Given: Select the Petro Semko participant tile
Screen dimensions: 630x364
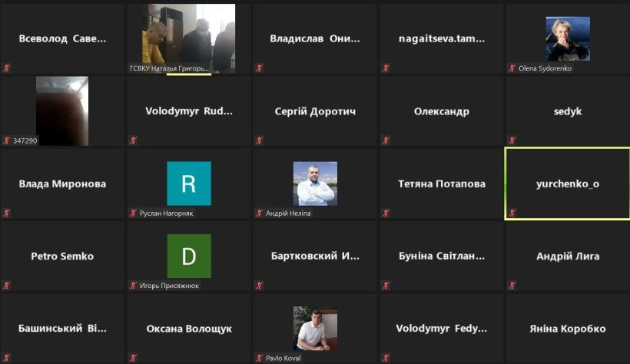Looking at the screenshot, I should coord(62,256).
